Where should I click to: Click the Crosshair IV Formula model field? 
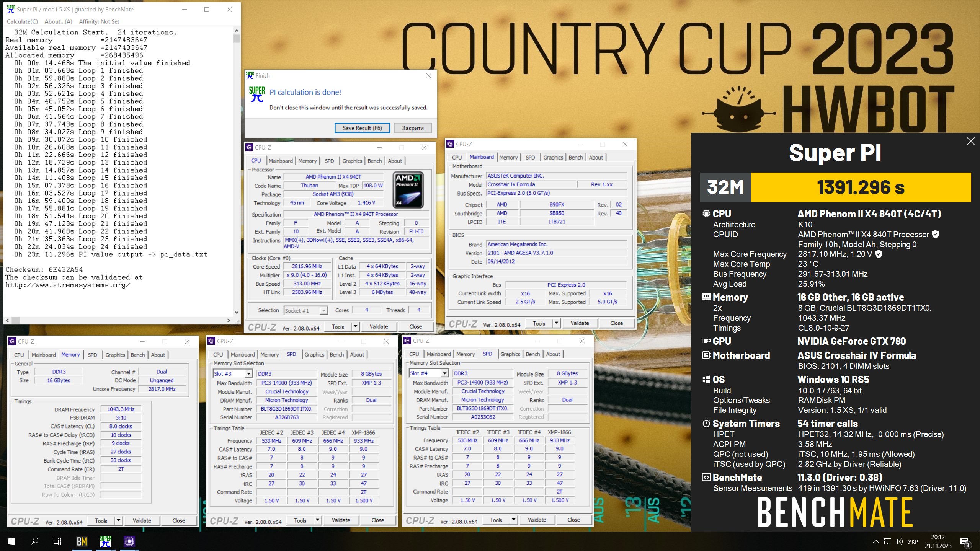[x=531, y=184]
